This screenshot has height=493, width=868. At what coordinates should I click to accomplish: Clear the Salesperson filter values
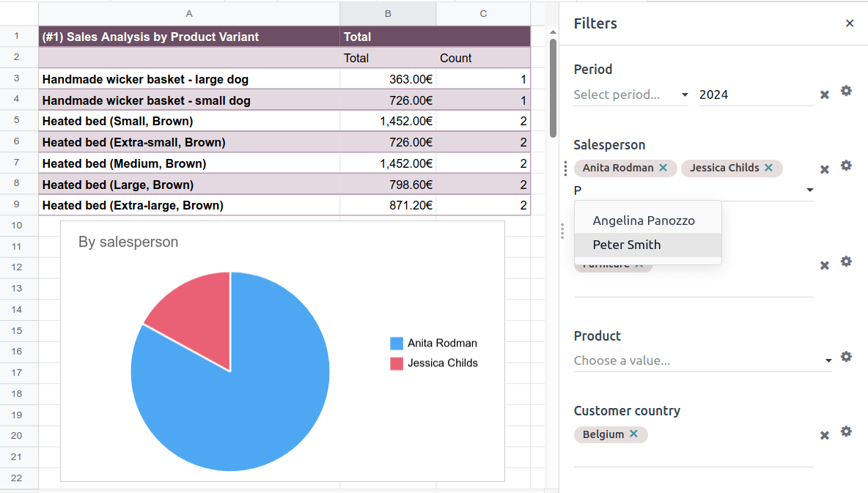click(x=824, y=168)
